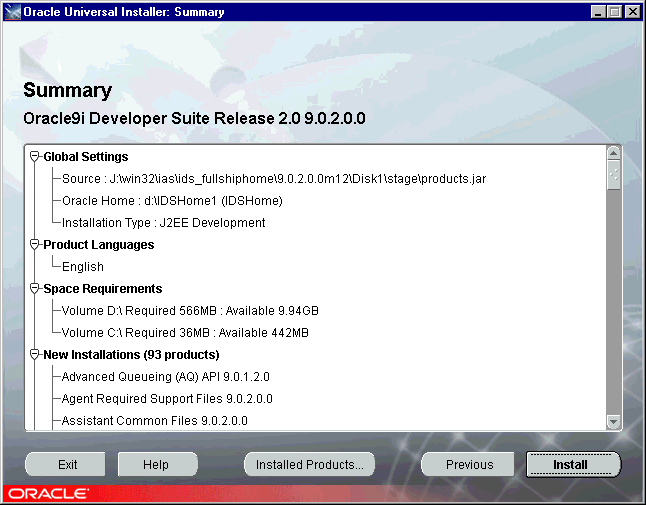646x505 pixels.
Task: Click the vertical scrollbar thumb
Action: (x=613, y=175)
